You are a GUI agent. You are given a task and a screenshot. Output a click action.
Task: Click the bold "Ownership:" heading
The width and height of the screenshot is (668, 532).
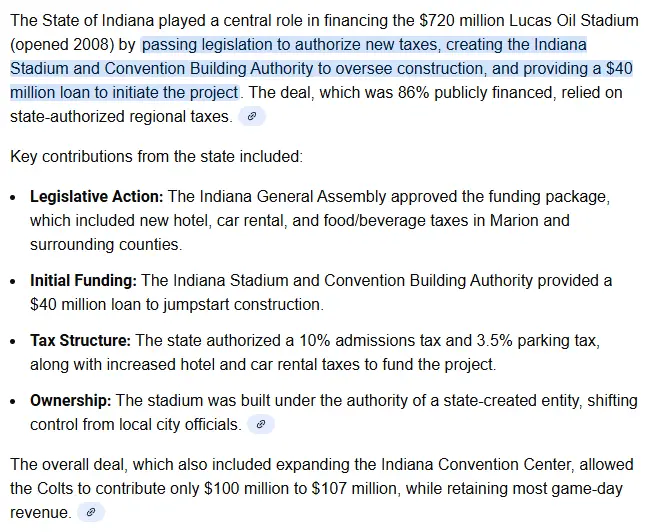(x=71, y=401)
